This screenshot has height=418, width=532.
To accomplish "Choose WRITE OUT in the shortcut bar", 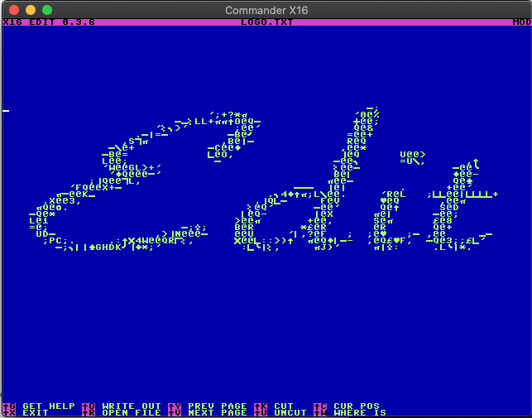I will pos(132,406).
